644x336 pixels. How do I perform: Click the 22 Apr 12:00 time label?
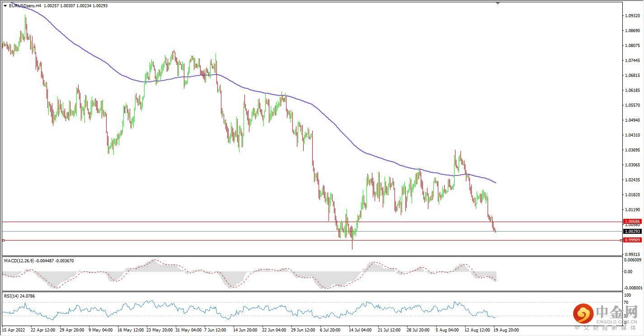[x=43, y=330]
